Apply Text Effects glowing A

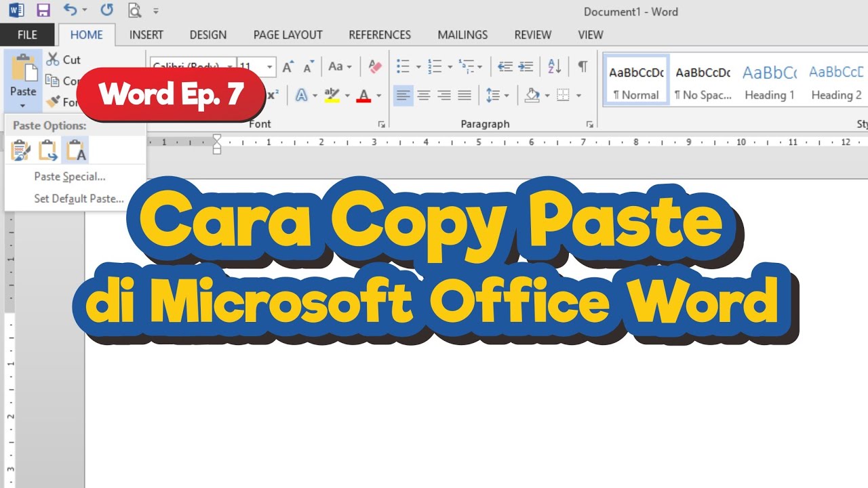301,95
